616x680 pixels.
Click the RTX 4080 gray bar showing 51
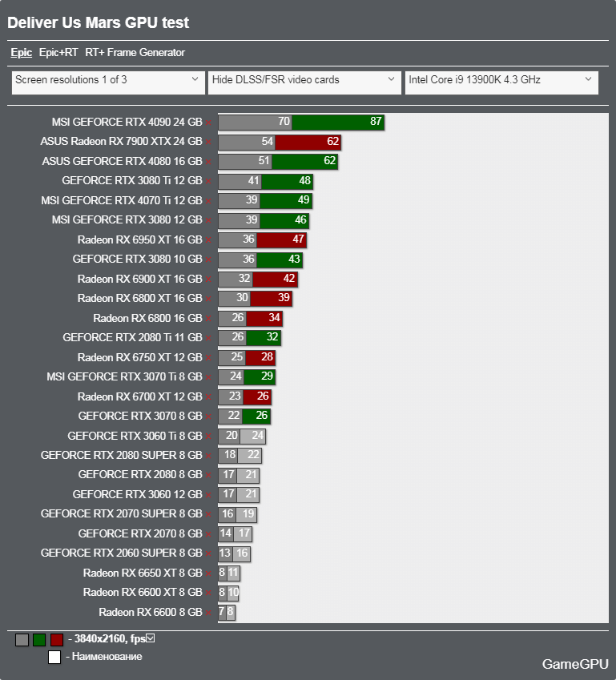[245, 161]
